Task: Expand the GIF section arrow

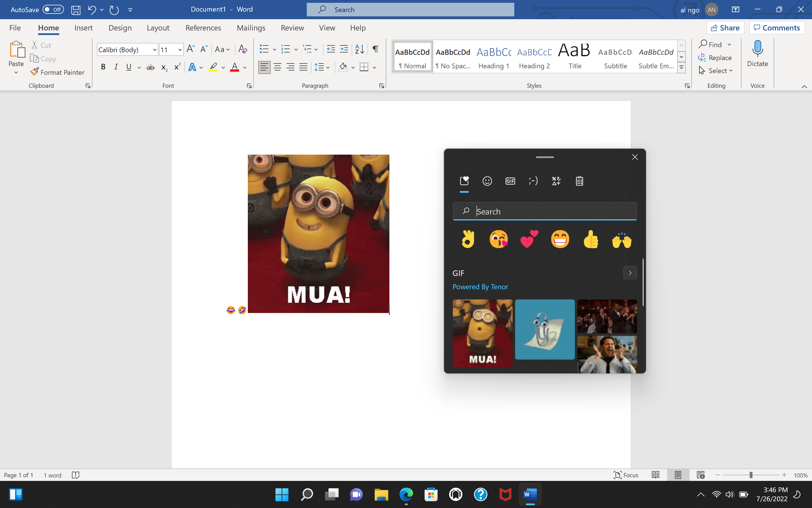Action: pyautogui.click(x=630, y=273)
